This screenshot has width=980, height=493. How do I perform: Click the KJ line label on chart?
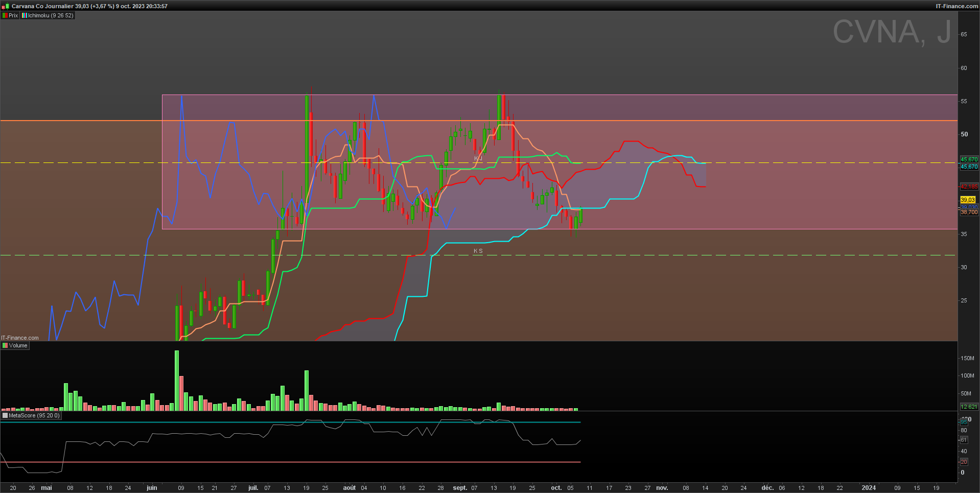pyautogui.click(x=478, y=159)
